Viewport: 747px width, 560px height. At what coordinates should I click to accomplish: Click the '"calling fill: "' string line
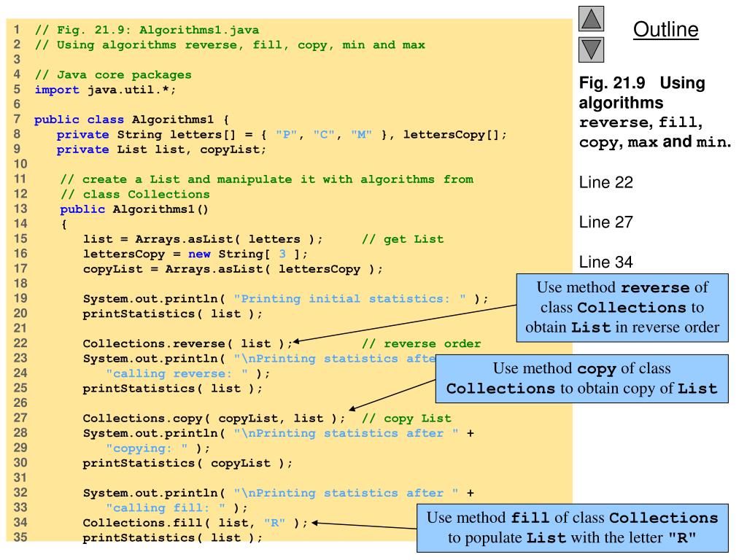tap(177, 507)
